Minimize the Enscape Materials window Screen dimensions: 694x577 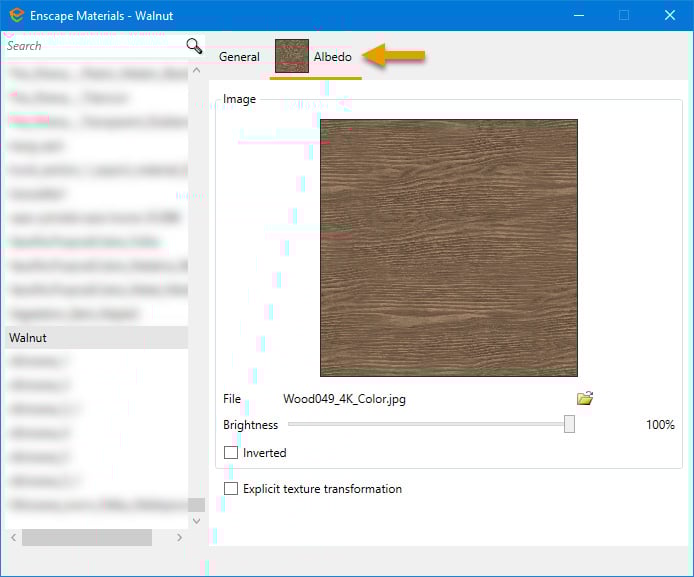(579, 16)
